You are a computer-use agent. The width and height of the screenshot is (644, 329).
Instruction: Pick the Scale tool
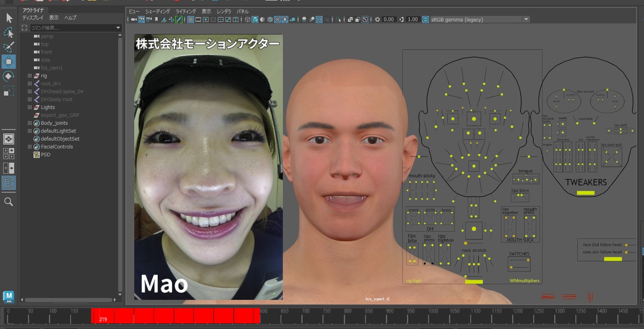[9, 91]
